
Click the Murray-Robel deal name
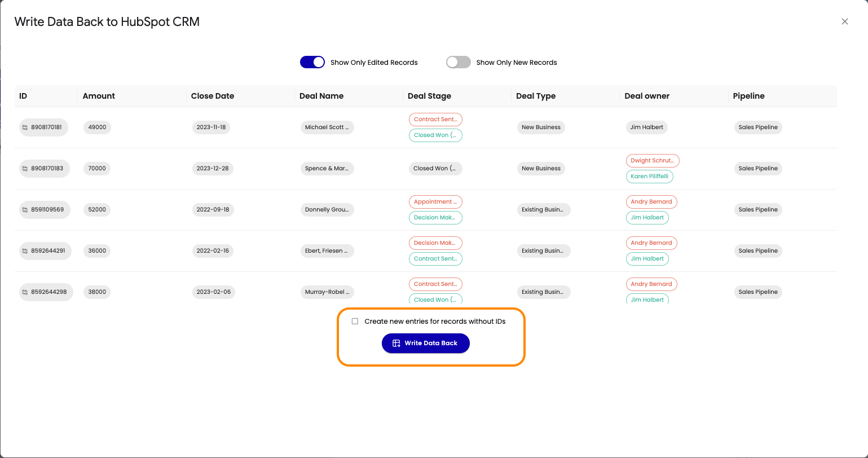point(327,292)
